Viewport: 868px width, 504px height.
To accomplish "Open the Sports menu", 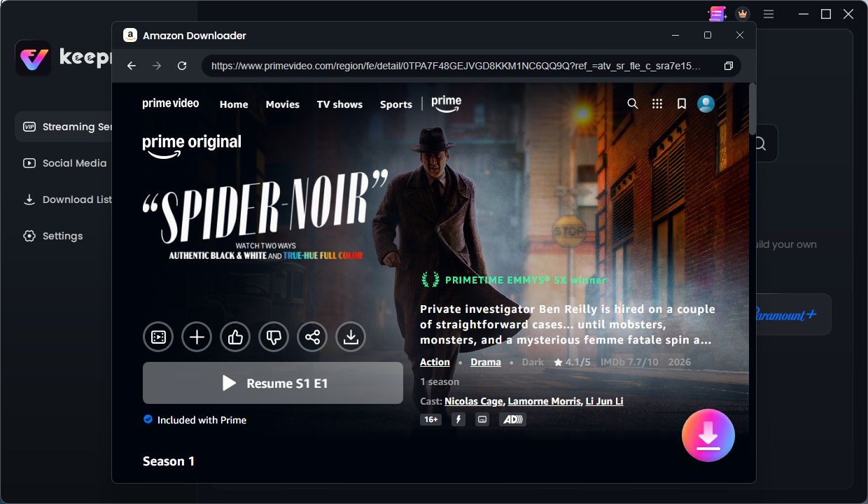I will [396, 104].
